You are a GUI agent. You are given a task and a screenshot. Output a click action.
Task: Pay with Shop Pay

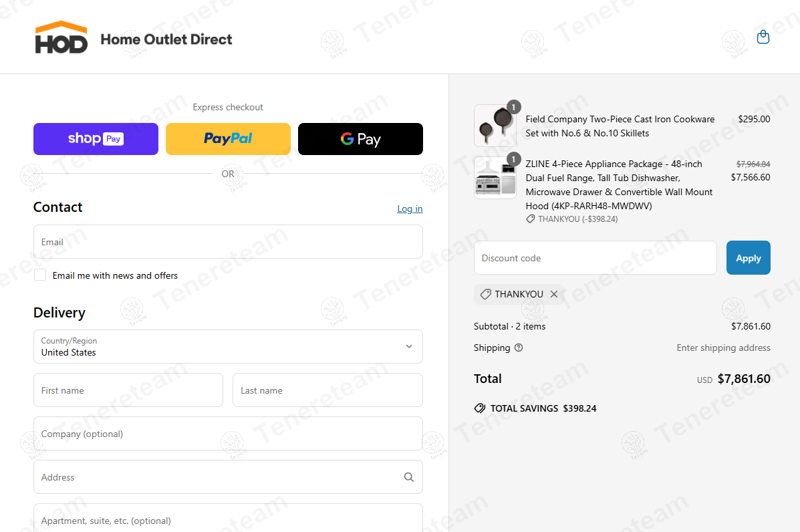pos(96,139)
